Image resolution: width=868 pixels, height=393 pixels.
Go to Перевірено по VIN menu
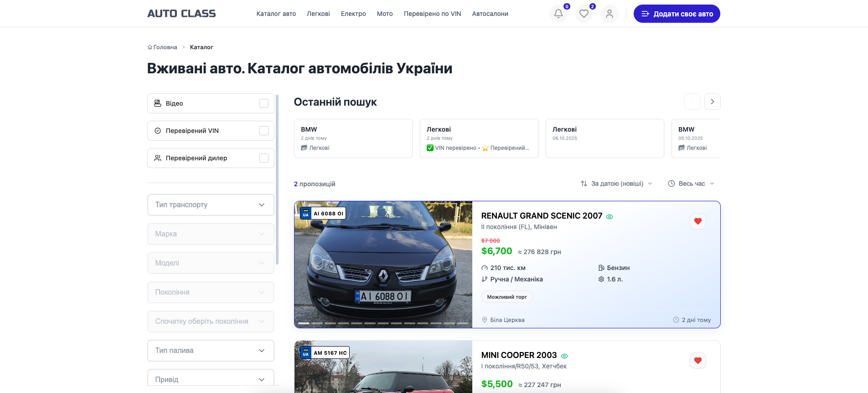[x=432, y=14]
